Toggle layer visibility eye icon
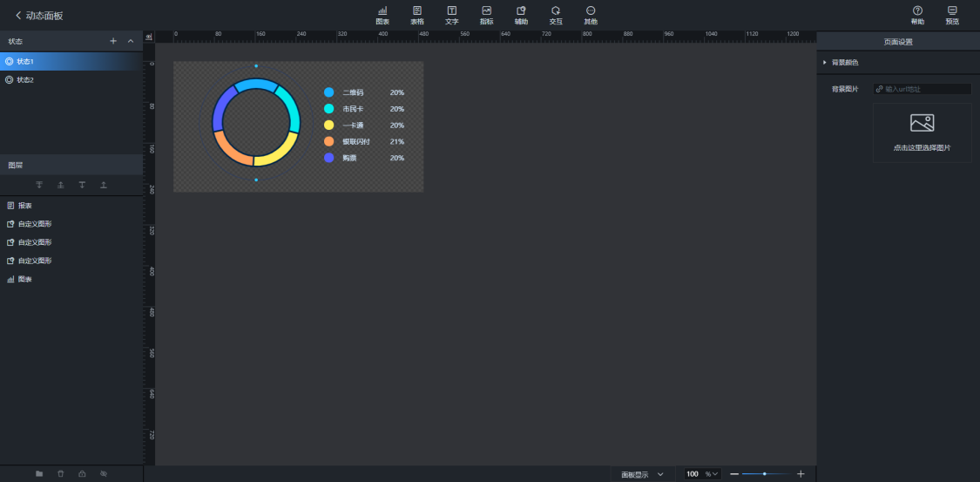Screen dimensions: 980x482 [103, 473]
